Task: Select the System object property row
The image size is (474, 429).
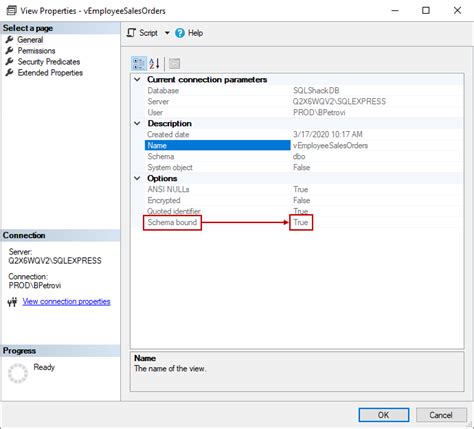Action: coord(303,167)
